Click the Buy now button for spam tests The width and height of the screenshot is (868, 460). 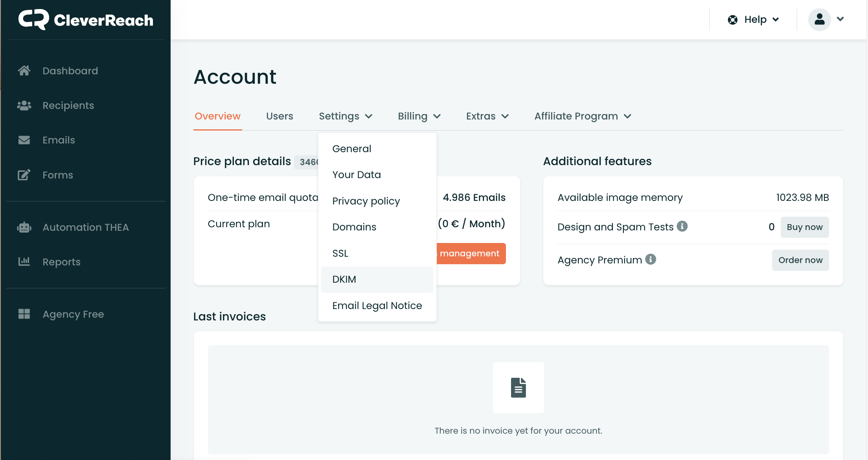click(x=804, y=227)
